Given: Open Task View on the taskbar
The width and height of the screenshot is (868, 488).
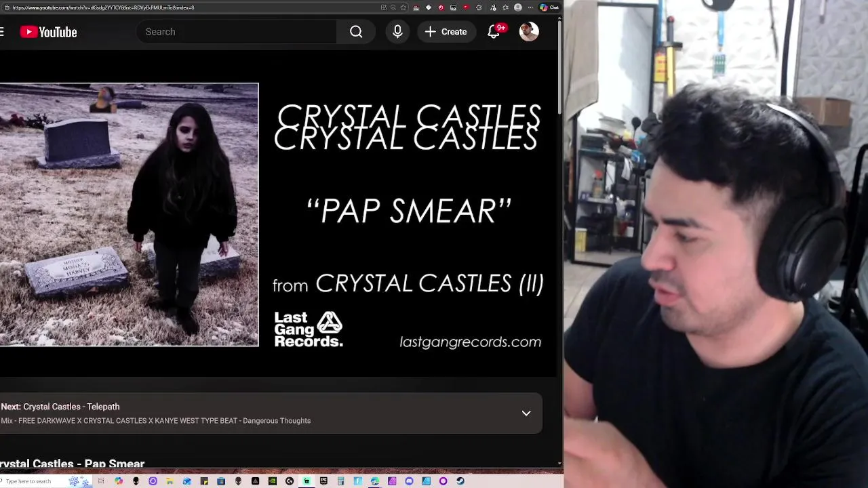Looking at the screenshot, I should point(100,481).
